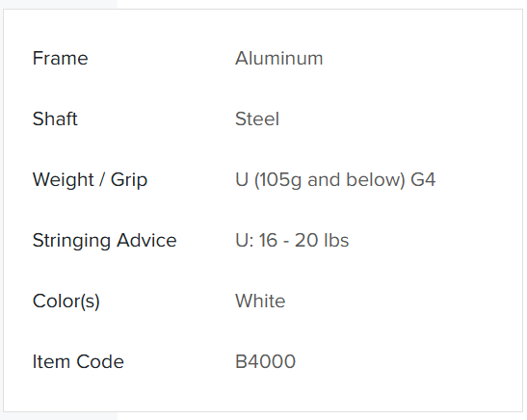527x420 pixels.
Task: Select the U (105g and below) G4 value
Action: click(335, 180)
